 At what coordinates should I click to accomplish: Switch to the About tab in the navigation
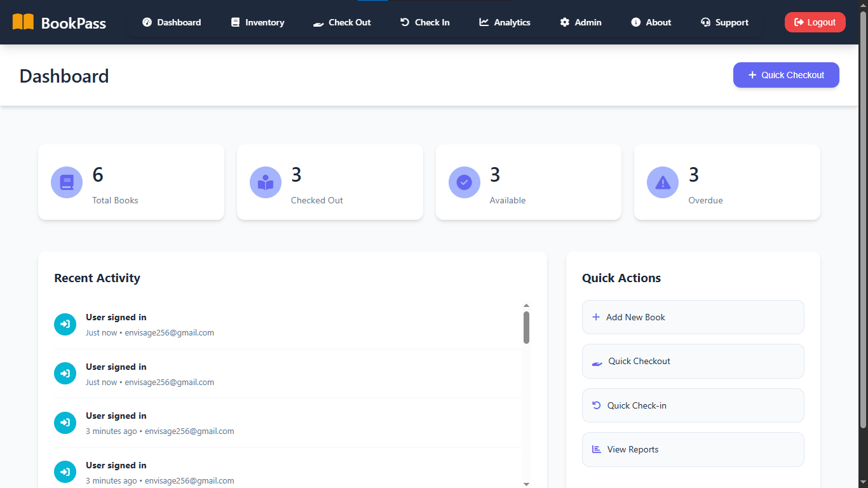point(651,22)
